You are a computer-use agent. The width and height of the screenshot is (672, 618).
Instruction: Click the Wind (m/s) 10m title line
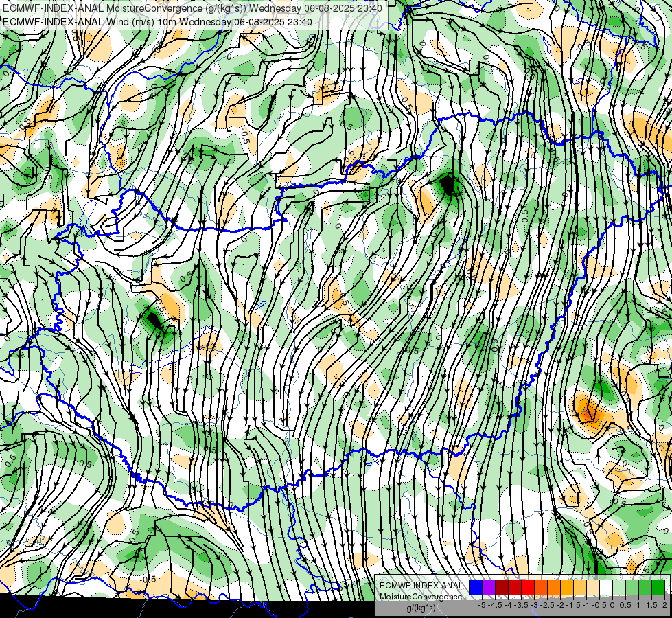click(157, 22)
